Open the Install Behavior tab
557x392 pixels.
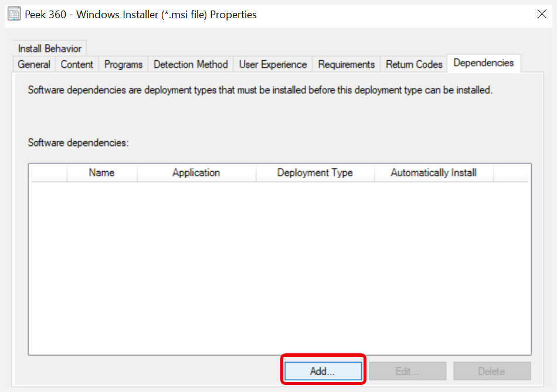coord(50,48)
